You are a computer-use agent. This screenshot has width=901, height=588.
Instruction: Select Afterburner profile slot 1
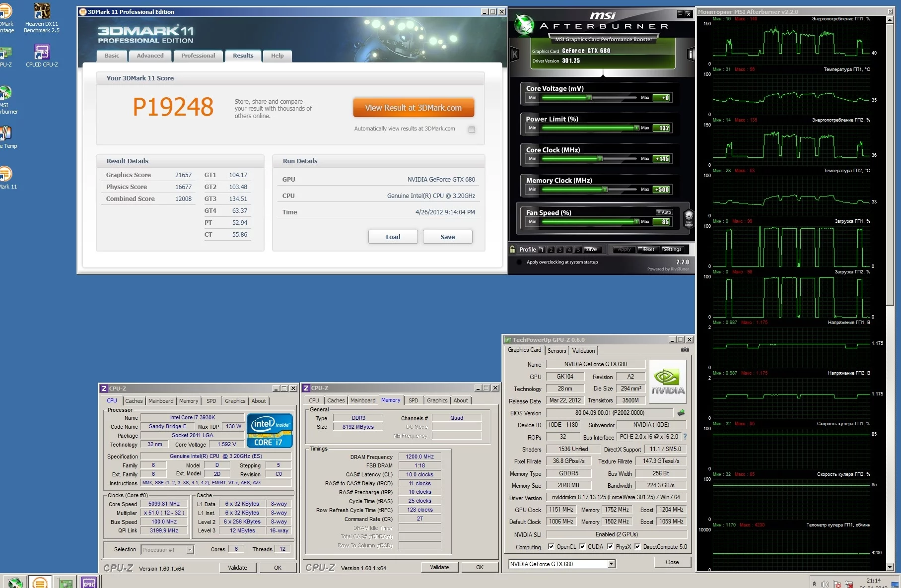(541, 250)
